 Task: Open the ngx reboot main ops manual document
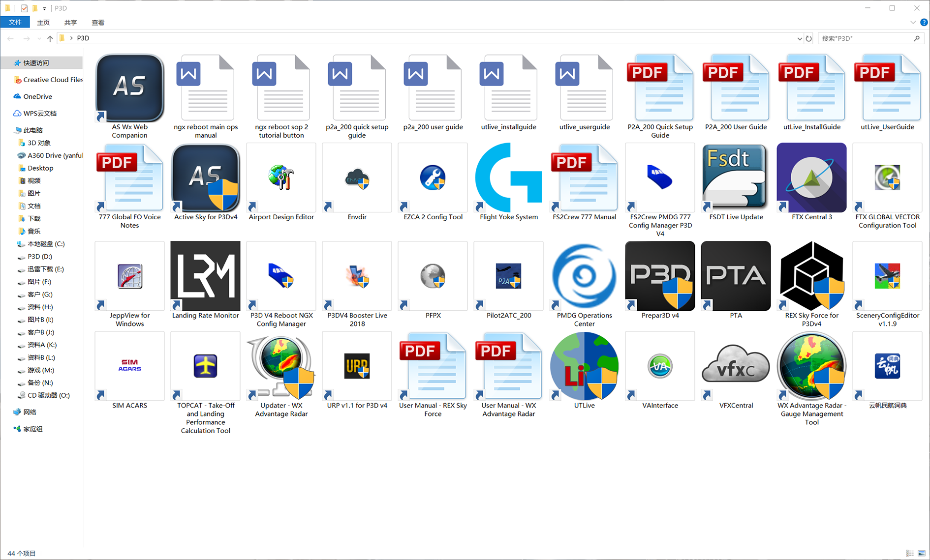point(205,96)
